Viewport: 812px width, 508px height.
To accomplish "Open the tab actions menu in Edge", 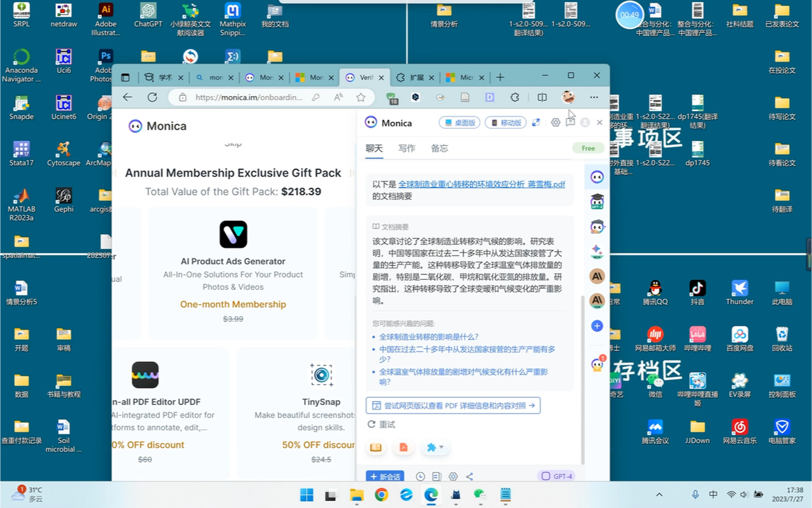I will 125,77.
